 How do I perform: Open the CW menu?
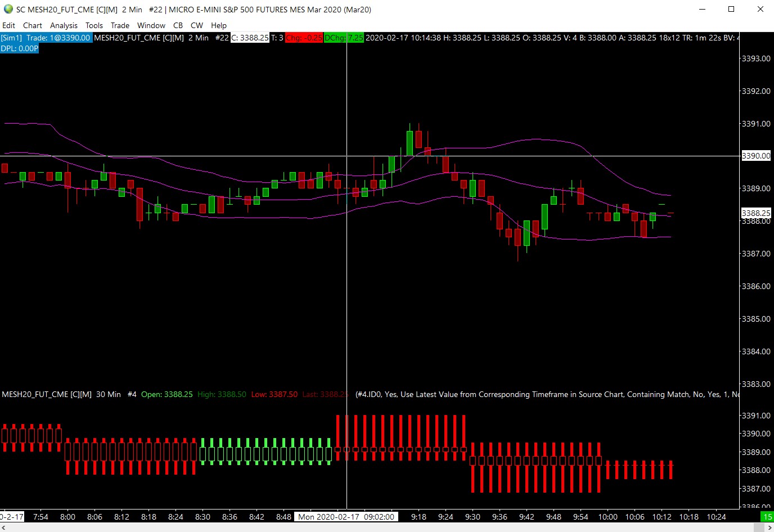[x=197, y=25]
